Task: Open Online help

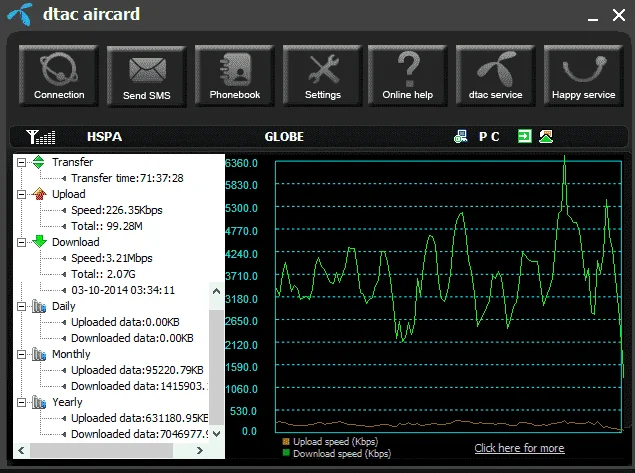Action: point(408,76)
